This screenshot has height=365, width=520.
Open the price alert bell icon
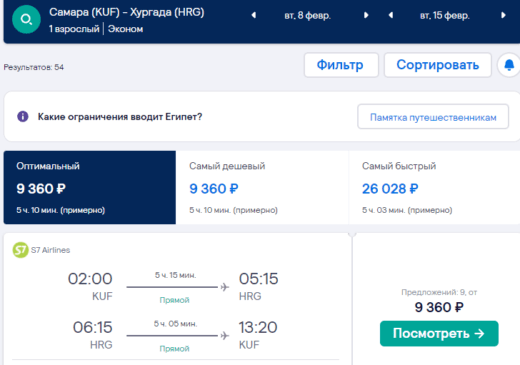pos(509,65)
